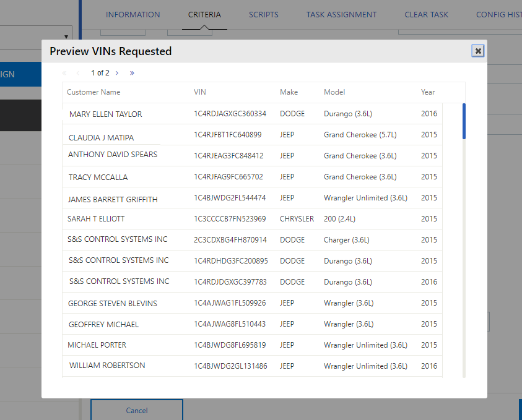Click VIN 2C3CDXBG4FH870914
This screenshot has width=522, height=420.
[x=230, y=240]
